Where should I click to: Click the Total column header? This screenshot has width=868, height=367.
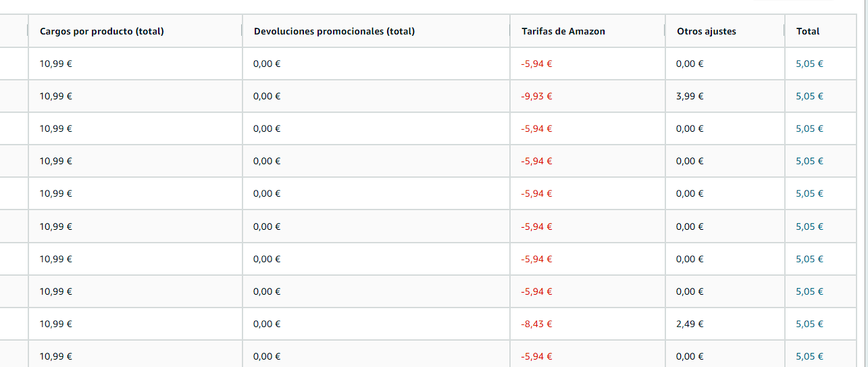(x=808, y=31)
